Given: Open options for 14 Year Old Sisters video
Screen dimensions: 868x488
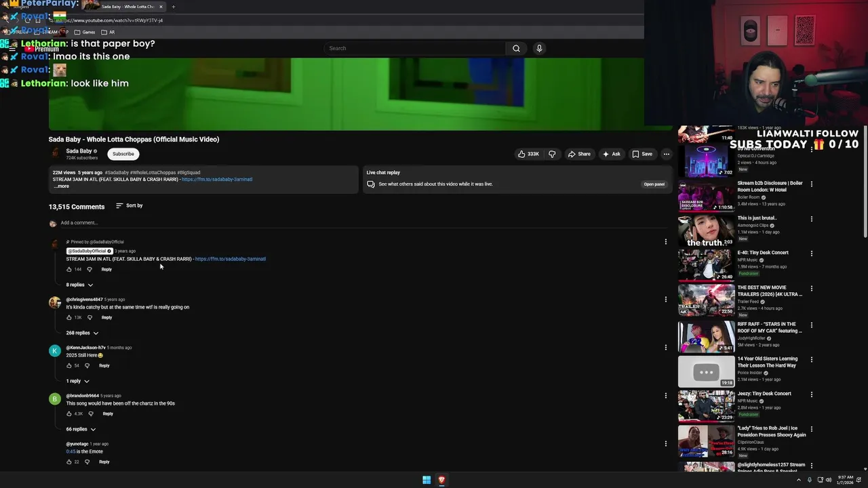Looking at the screenshot, I should [x=811, y=360].
